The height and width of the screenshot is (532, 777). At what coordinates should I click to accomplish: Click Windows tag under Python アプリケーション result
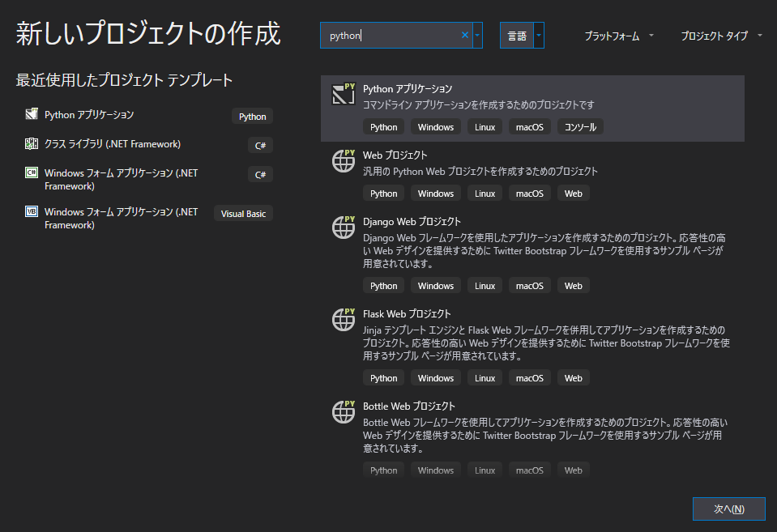(436, 127)
